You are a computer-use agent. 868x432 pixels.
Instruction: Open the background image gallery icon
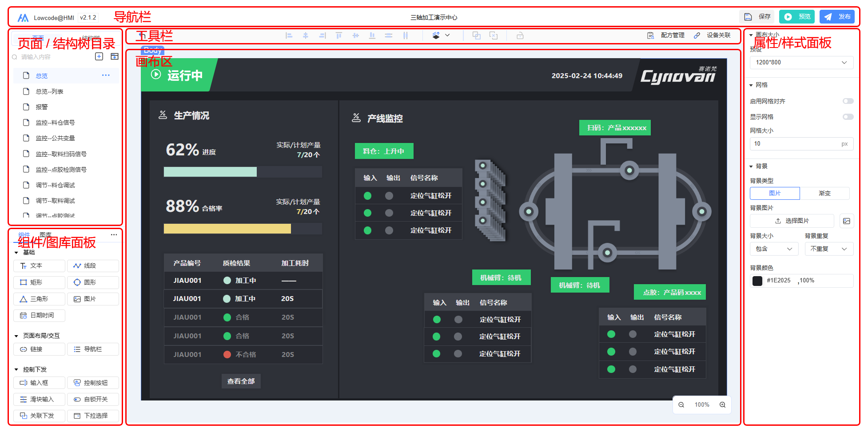[x=847, y=221]
